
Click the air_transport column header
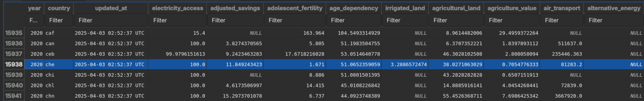coord(562,8)
